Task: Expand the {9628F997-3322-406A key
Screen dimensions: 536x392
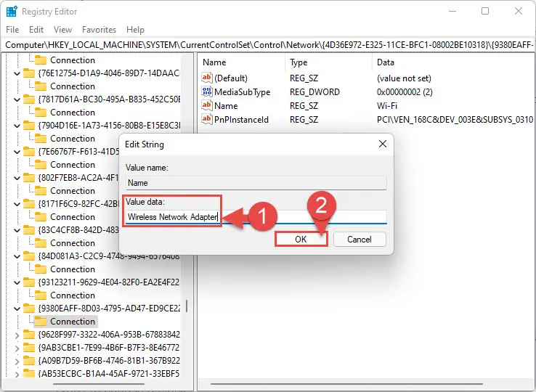Action: [x=17, y=335]
